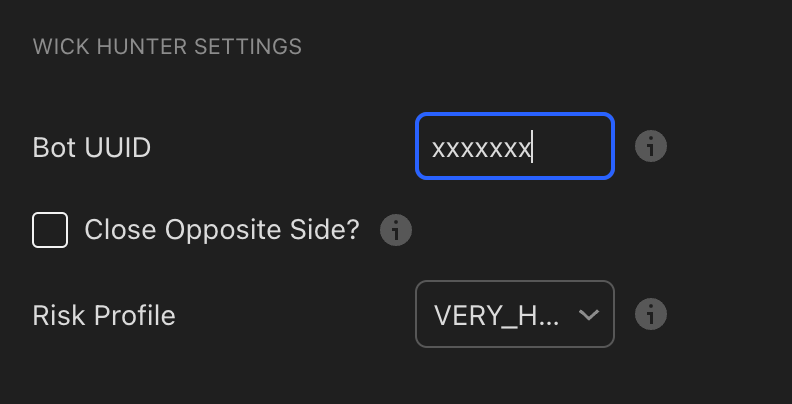Toggle Close Opposite Side via its label text
This screenshot has width=792, height=404.
click(x=222, y=230)
